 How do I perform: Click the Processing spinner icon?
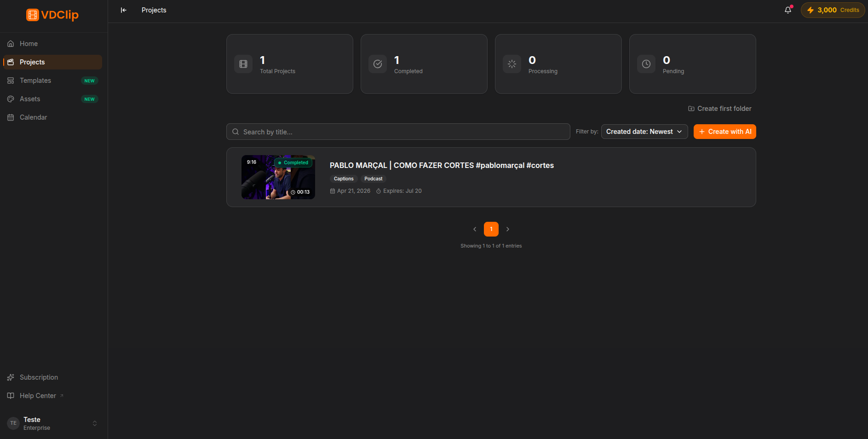[512, 64]
